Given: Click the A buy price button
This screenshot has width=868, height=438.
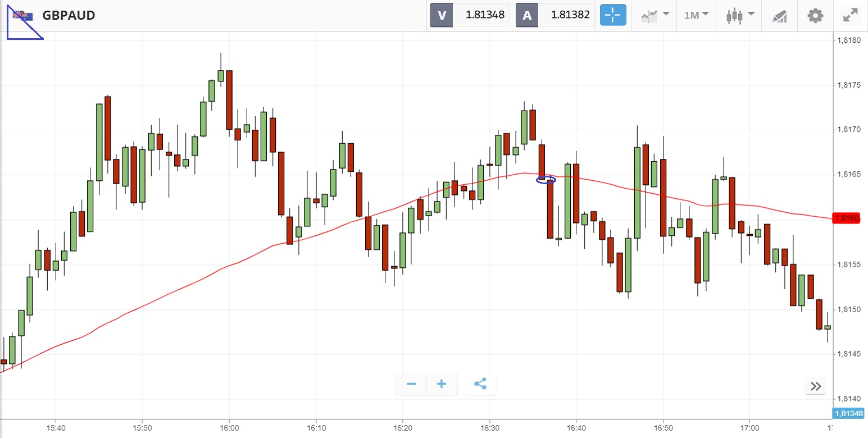Looking at the screenshot, I should pos(555,15).
